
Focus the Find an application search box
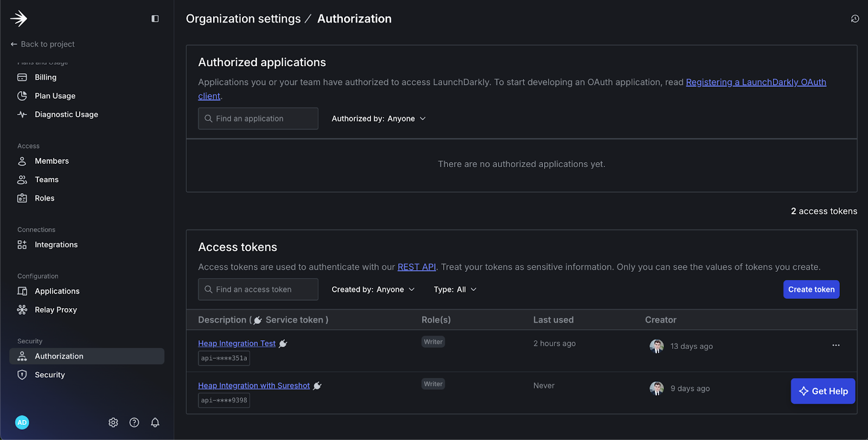click(x=258, y=119)
